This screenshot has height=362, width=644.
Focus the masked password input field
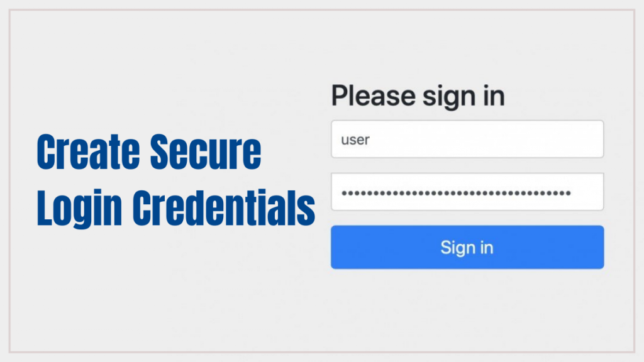pos(467,191)
